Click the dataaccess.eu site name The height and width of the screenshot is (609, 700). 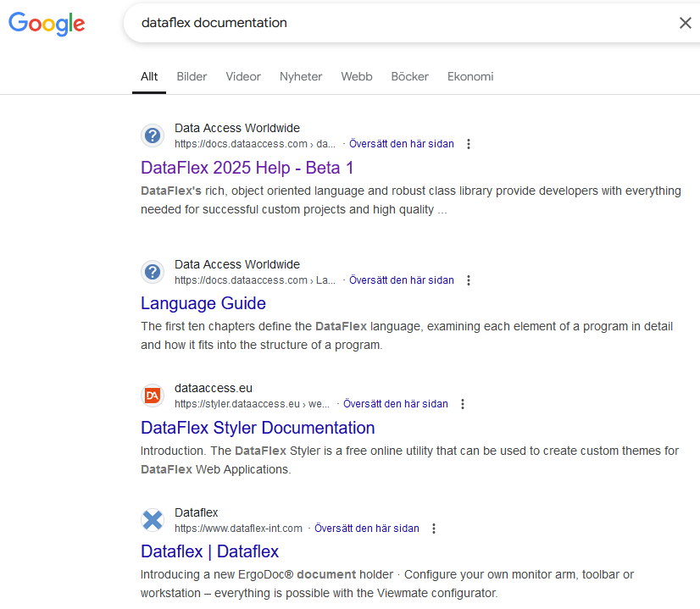pos(214,388)
